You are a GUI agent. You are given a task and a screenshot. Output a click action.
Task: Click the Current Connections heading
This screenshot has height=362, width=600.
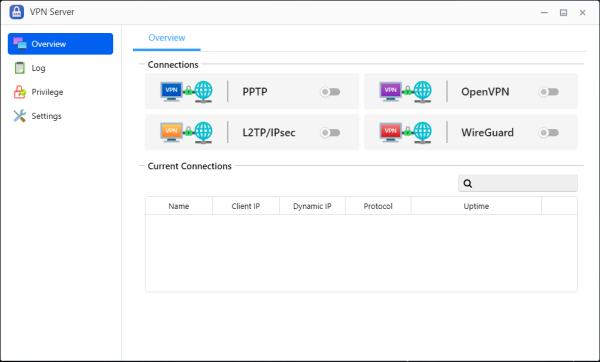[189, 166]
